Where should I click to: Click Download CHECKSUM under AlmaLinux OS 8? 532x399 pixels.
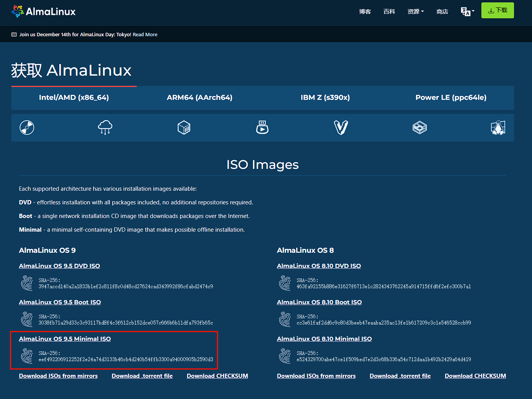(475, 376)
